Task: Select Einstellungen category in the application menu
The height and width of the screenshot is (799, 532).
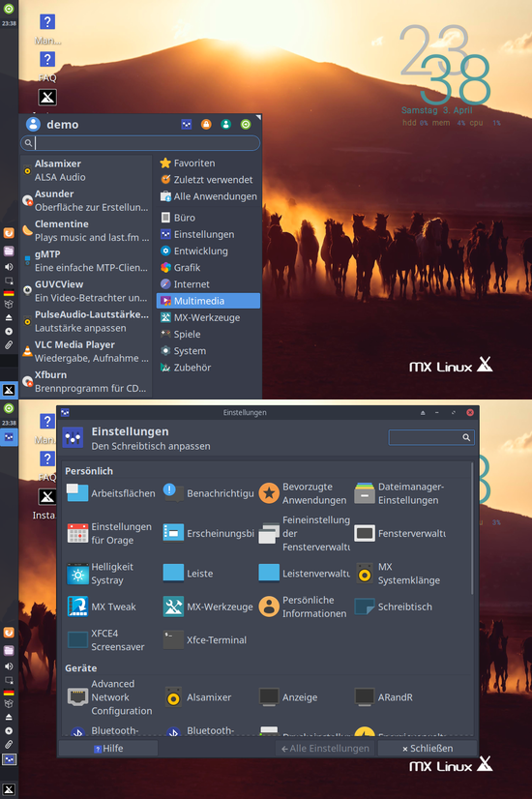Action: click(x=208, y=234)
